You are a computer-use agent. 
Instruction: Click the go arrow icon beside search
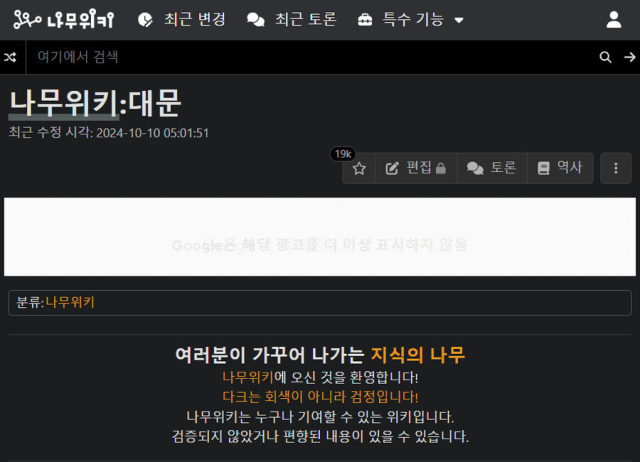click(x=630, y=57)
